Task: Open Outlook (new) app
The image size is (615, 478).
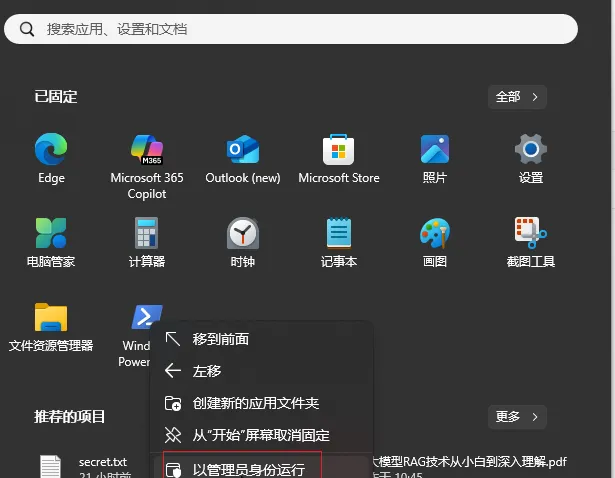Action: (x=243, y=158)
